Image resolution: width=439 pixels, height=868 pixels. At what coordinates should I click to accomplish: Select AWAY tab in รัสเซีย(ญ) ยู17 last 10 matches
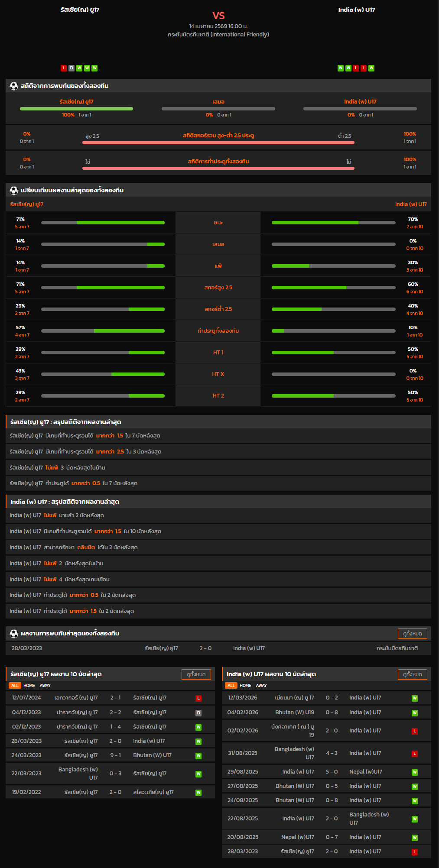click(45, 686)
